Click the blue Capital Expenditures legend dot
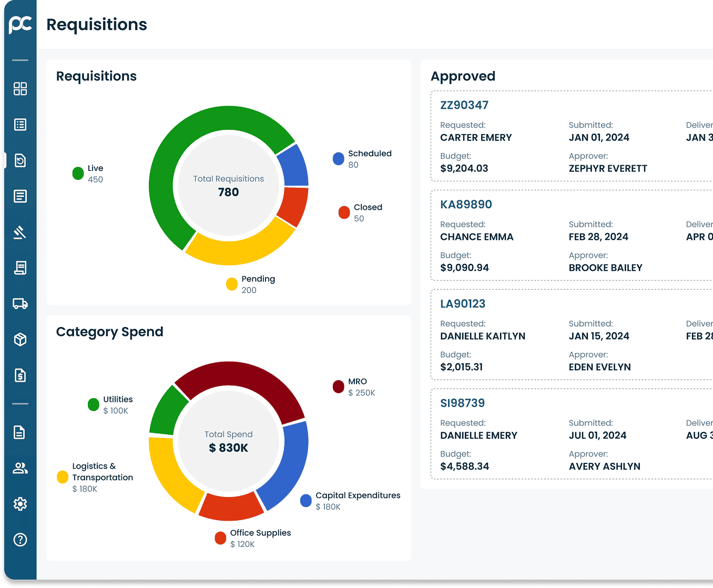Image resolution: width=713 pixels, height=588 pixels. pos(305,501)
